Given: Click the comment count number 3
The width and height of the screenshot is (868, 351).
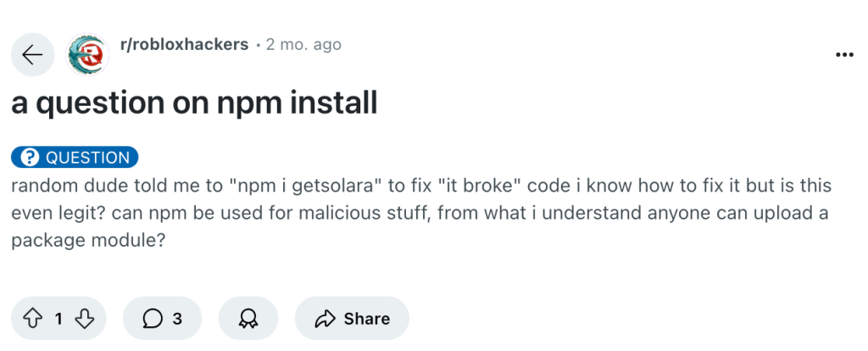Looking at the screenshot, I should [177, 319].
